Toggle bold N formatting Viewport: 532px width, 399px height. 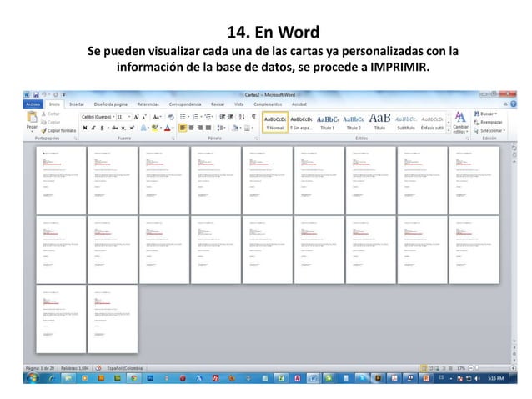(85, 128)
